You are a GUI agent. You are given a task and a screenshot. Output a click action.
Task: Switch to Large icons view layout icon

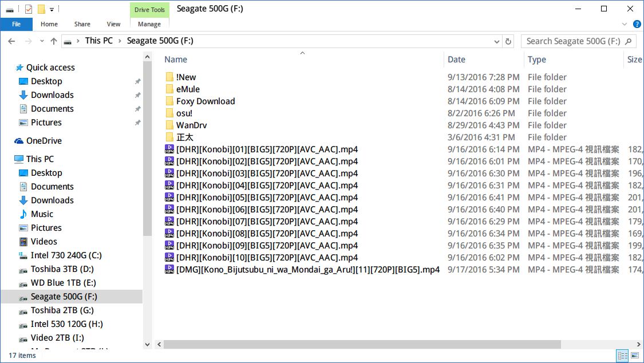[635, 356]
